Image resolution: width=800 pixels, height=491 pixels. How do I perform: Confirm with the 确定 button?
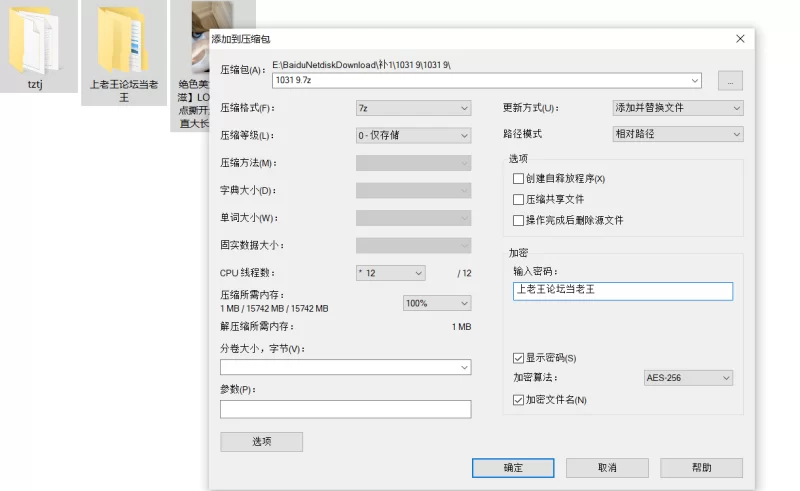tap(513, 468)
